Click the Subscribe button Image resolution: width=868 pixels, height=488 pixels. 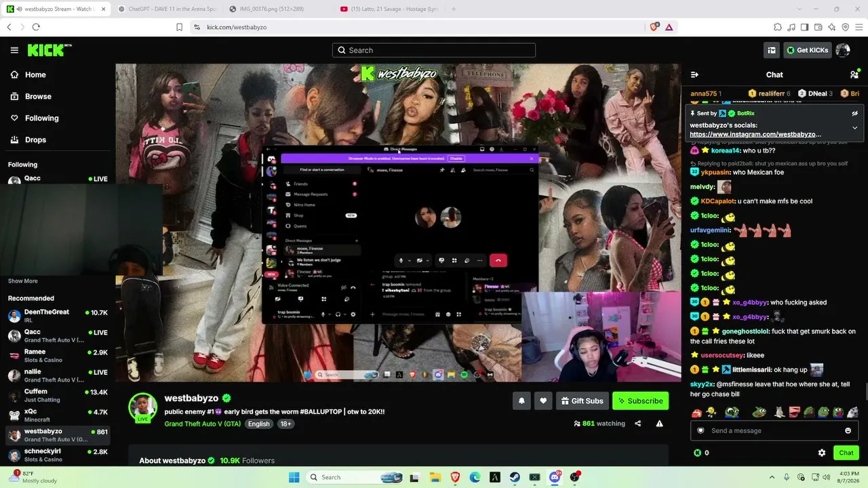tap(640, 401)
